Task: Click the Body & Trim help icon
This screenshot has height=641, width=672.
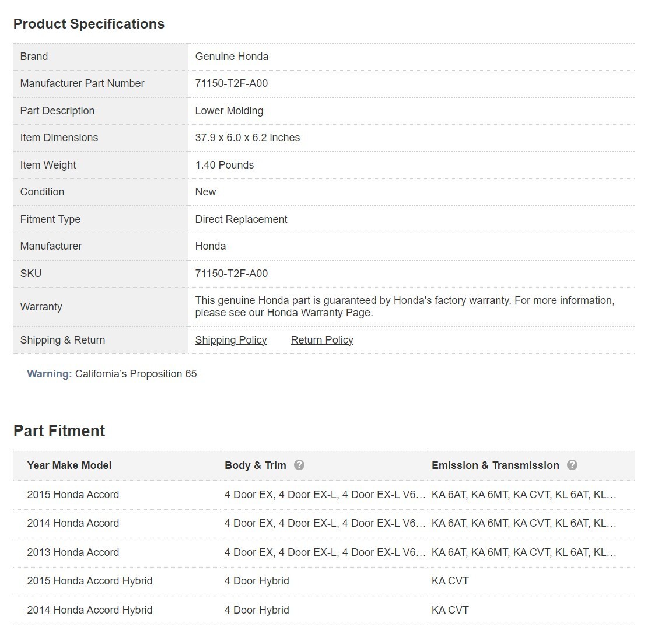Action: pyautogui.click(x=299, y=465)
